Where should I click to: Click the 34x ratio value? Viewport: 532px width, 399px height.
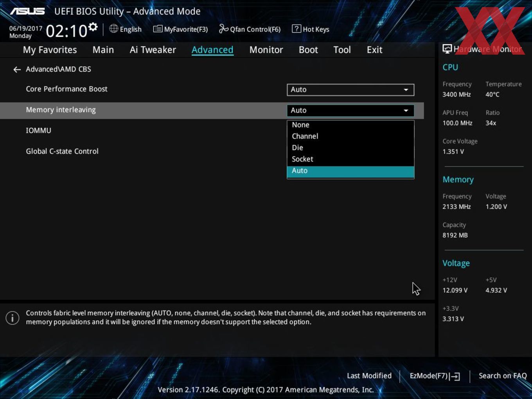tap(491, 123)
